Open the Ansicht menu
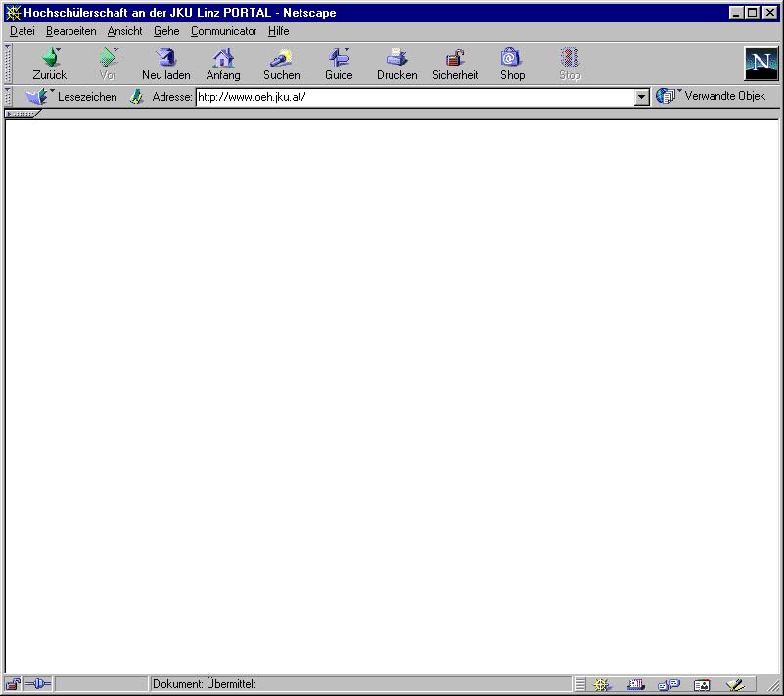Screen dimensions: 784x696 click(x=124, y=31)
